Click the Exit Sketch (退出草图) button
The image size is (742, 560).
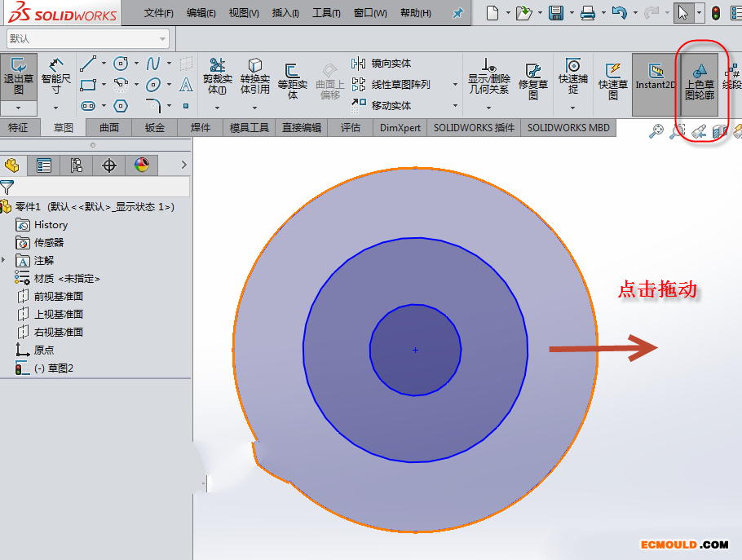[19, 77]
